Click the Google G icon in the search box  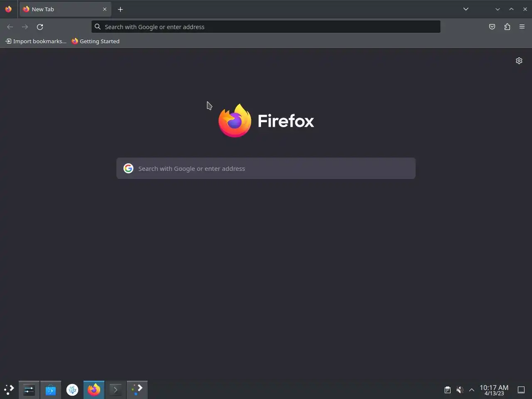(x=128, y=168)
